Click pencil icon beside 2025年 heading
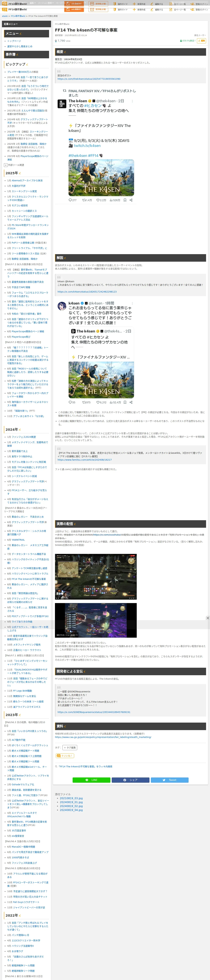The height and width of the screenshot is (980, 210). 20,173
